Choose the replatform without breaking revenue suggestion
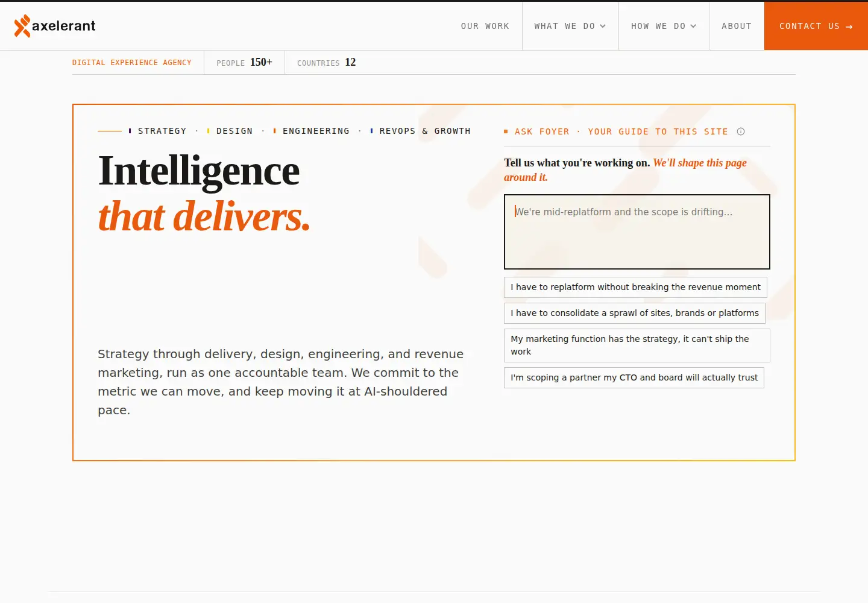 [x=635, y=287]
